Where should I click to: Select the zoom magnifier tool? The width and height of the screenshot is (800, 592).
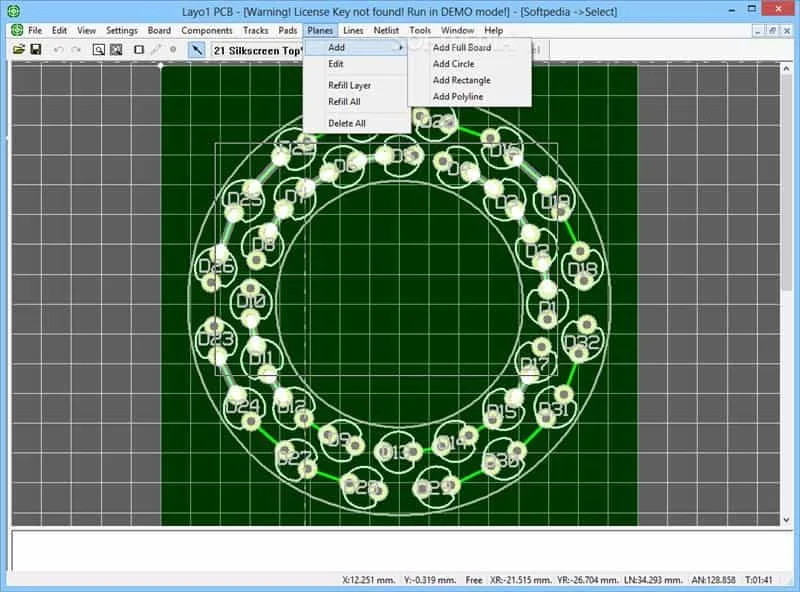tap(96, 50)
